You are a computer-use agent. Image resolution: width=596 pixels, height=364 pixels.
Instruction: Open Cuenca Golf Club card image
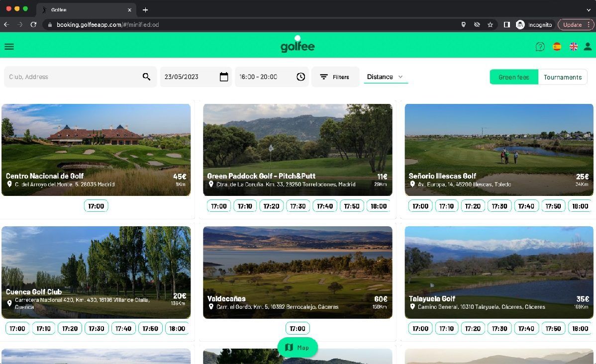tap(96, 272)
